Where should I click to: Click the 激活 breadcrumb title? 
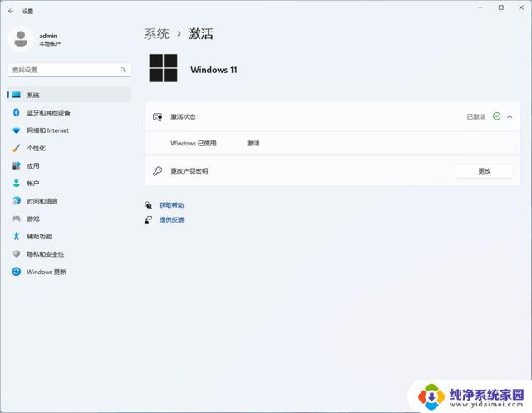(200, 34)
